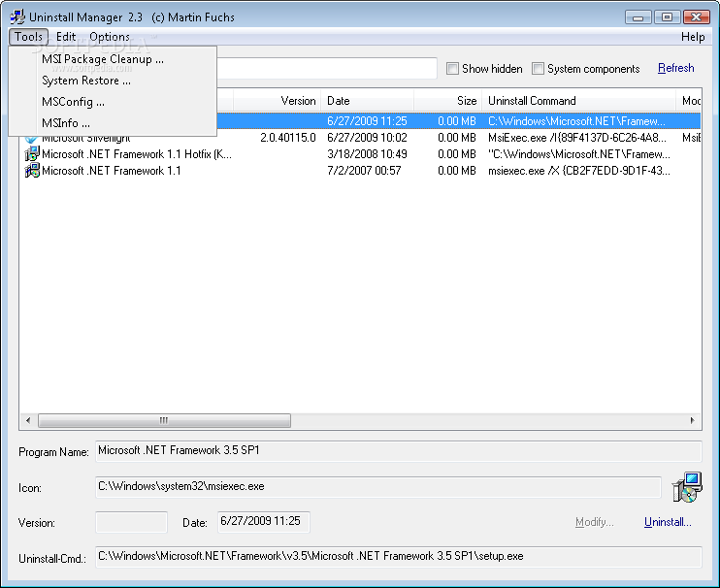This screenshot has height=588, width=720.
Task: Open the Options menu
Action: pos(110,36)
